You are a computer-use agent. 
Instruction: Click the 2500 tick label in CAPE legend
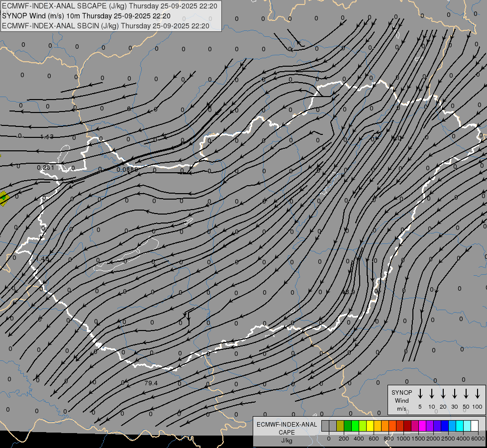(448, 439)
